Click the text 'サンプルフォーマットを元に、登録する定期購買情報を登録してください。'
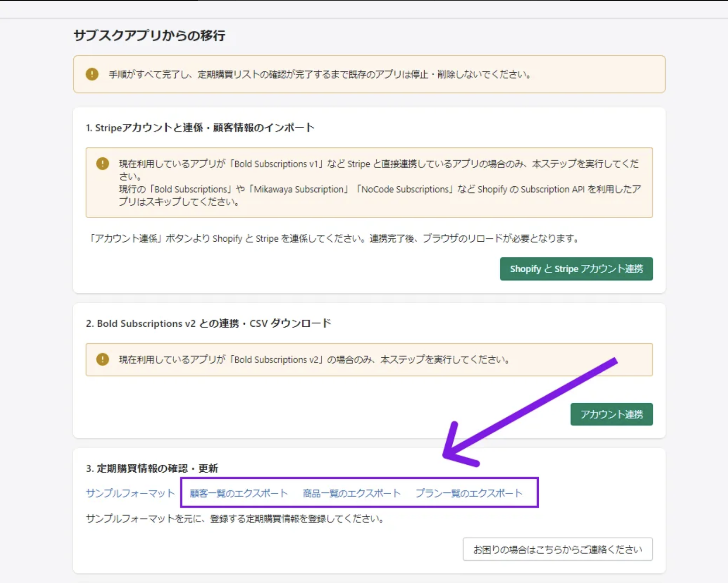The image size is (728, 583). (x=236, y=519)
